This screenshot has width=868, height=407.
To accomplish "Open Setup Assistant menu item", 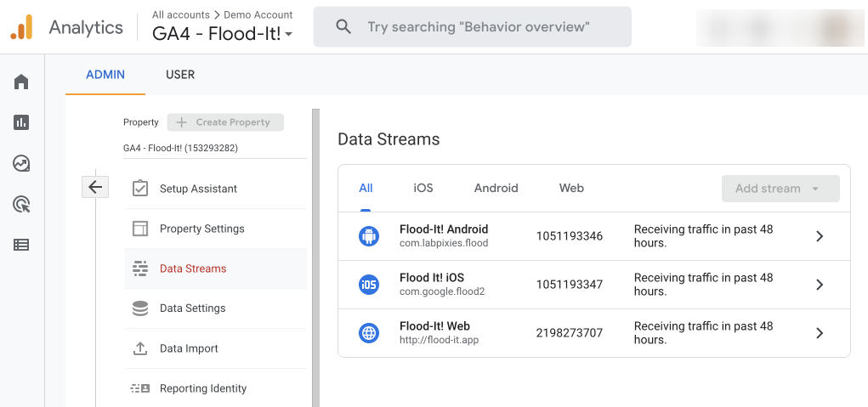I will (x=216, y=189).
